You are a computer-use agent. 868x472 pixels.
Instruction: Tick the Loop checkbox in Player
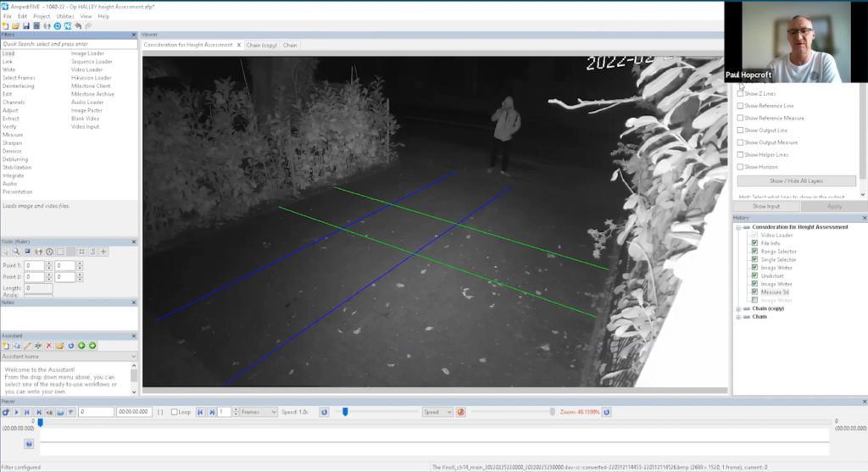[175, 412]
